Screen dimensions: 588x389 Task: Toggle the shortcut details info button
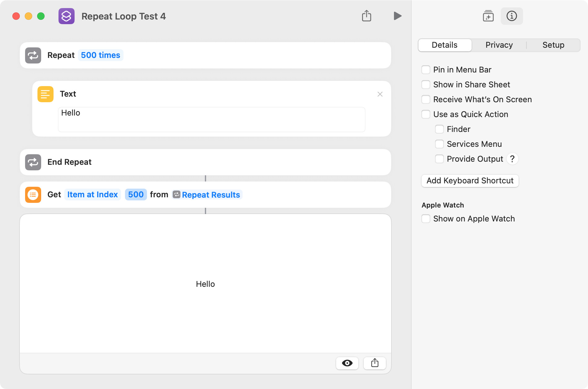(512, 16)
